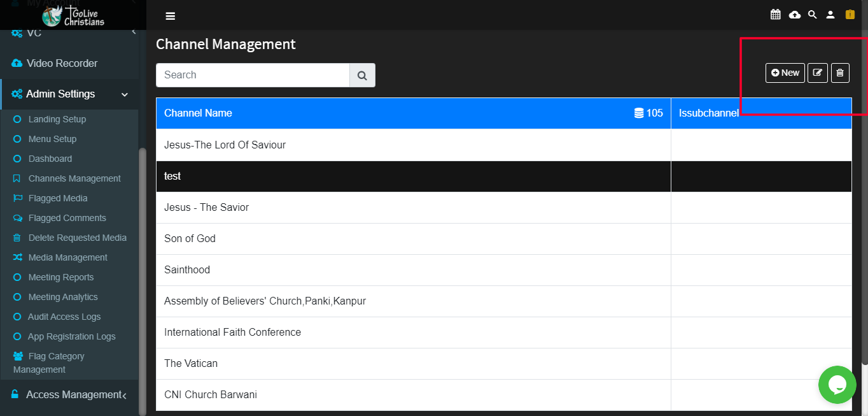This screenshot has width=868, height=416.
Task: Open Channels Management in sidebar
Action: [x=74, y=178]
